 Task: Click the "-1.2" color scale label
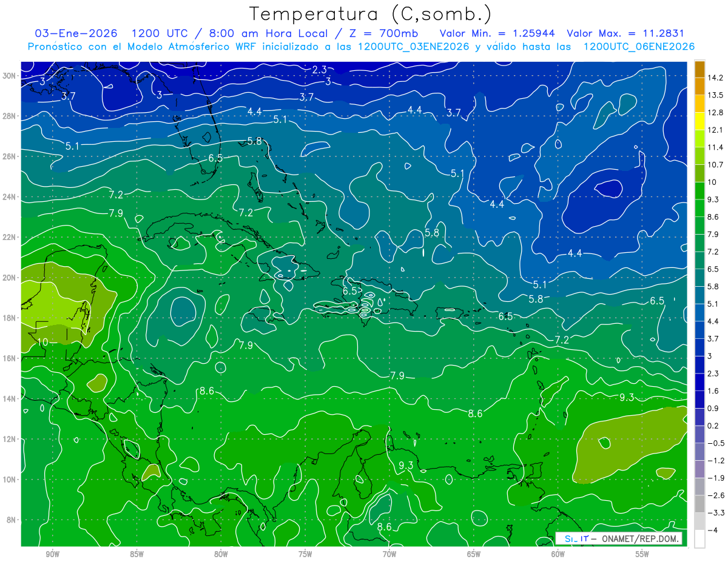716,461
